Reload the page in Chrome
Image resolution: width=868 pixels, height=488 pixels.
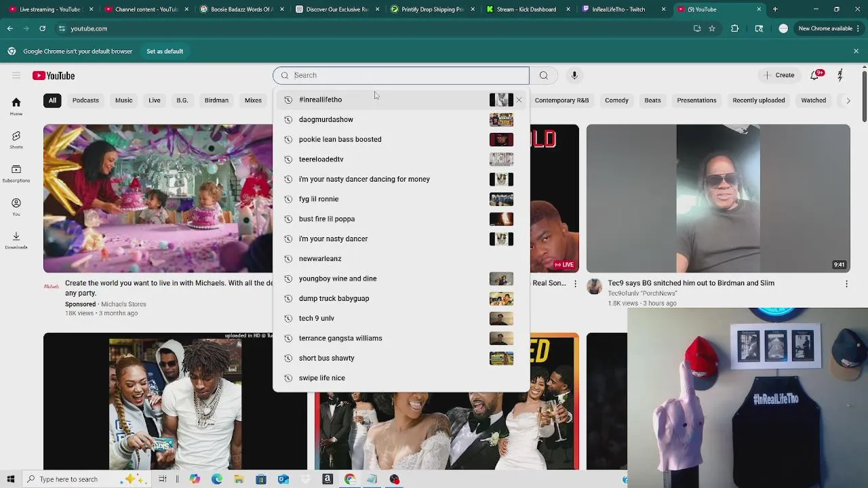pos(42,28)
